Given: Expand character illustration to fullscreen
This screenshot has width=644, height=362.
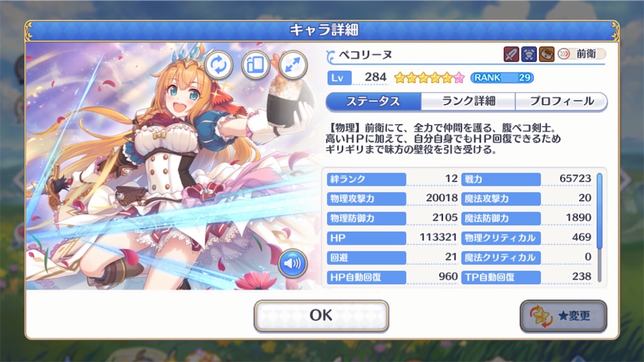Looking at the screenshot, I should [292, 65].
